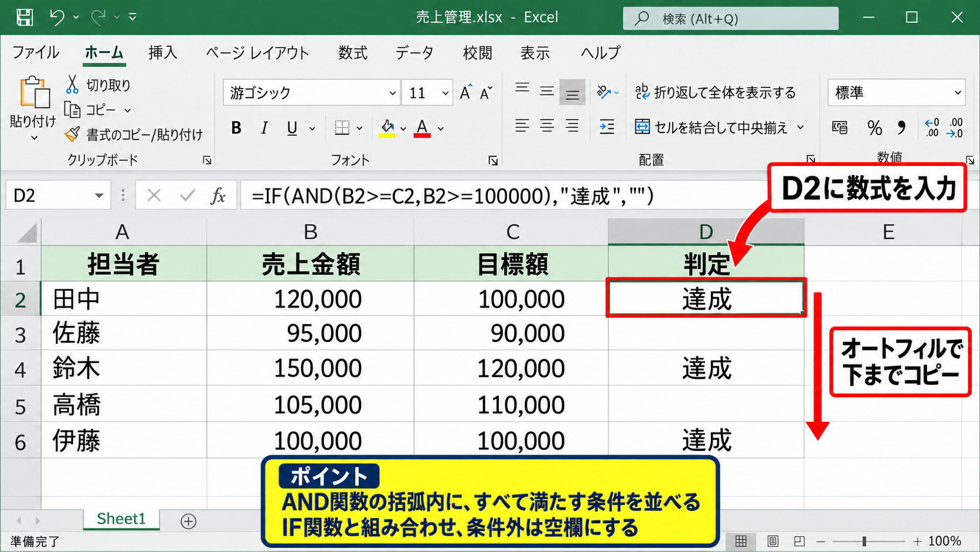This screenshot has height=552, width=980.
Task: Toggle italic formatting
Action: point(264,128)
